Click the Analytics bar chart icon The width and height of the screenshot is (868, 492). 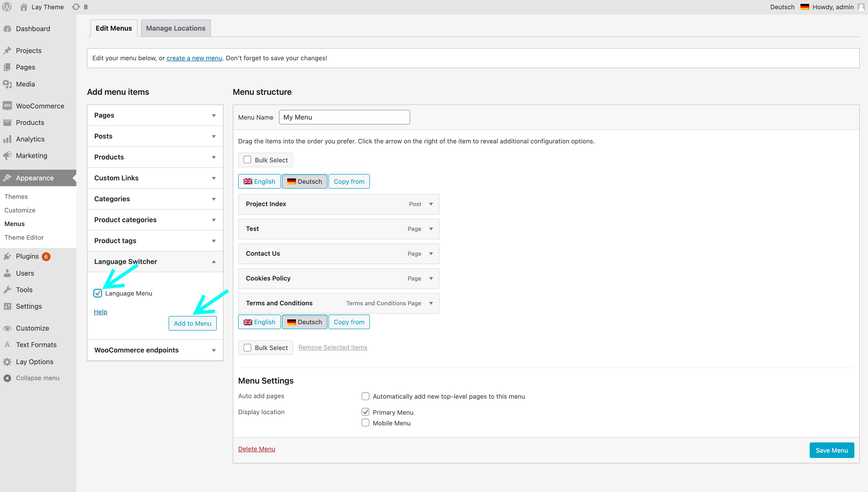click(8, 139)
